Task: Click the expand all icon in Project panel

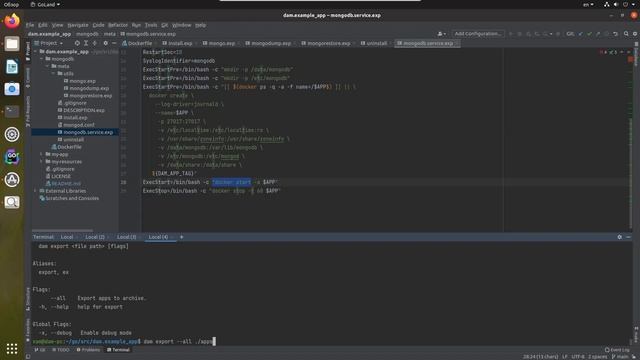Action: click(86, 43)
